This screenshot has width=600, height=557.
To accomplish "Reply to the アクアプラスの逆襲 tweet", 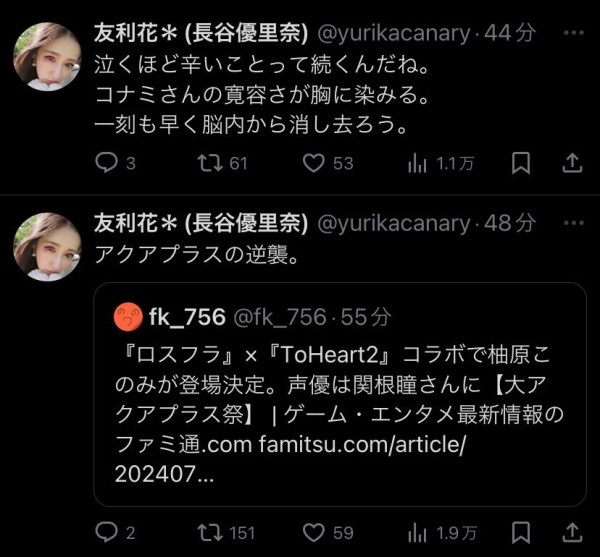I will click(107, 531).
